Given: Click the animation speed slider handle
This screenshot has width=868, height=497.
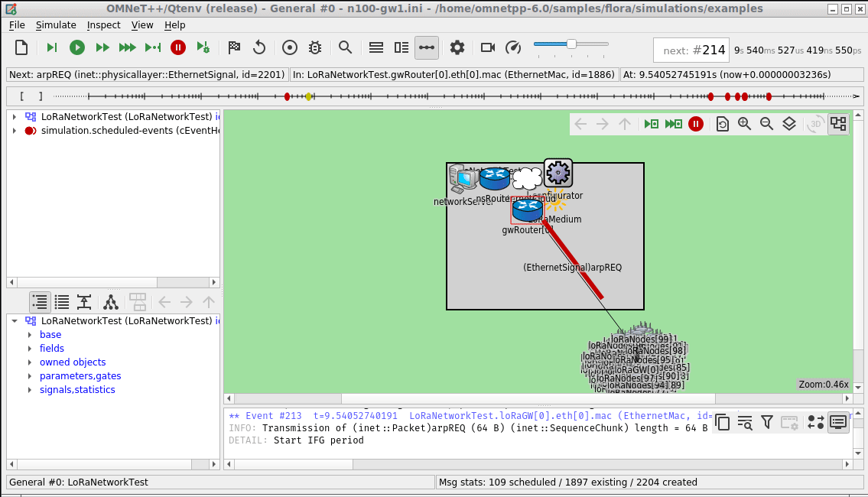Looking at the screenshot, I should coord(572,44).
